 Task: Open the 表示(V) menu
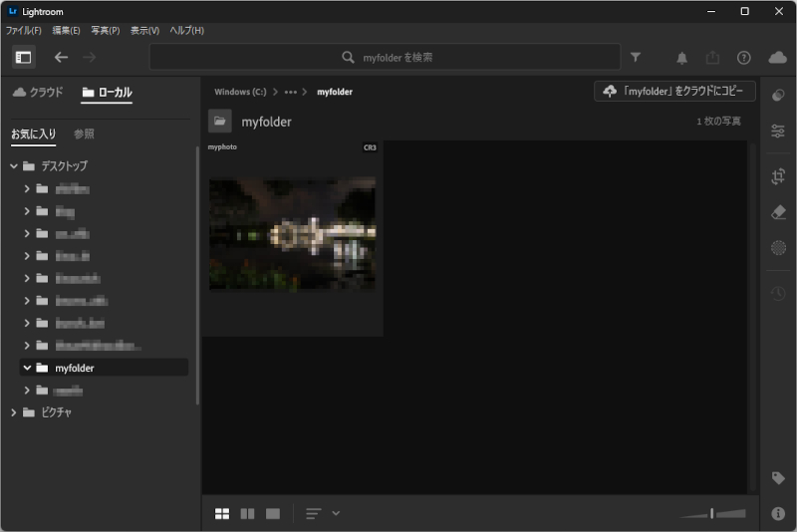tap(144, 31)
